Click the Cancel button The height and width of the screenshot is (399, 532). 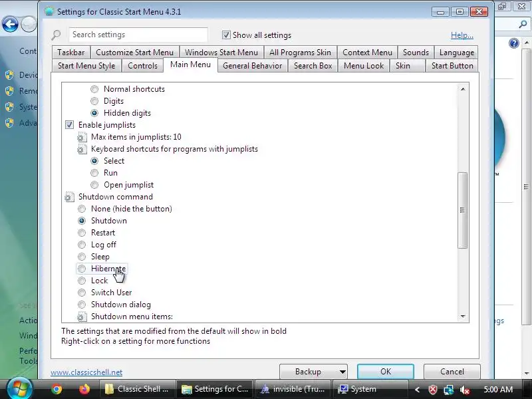coord(452,372)
